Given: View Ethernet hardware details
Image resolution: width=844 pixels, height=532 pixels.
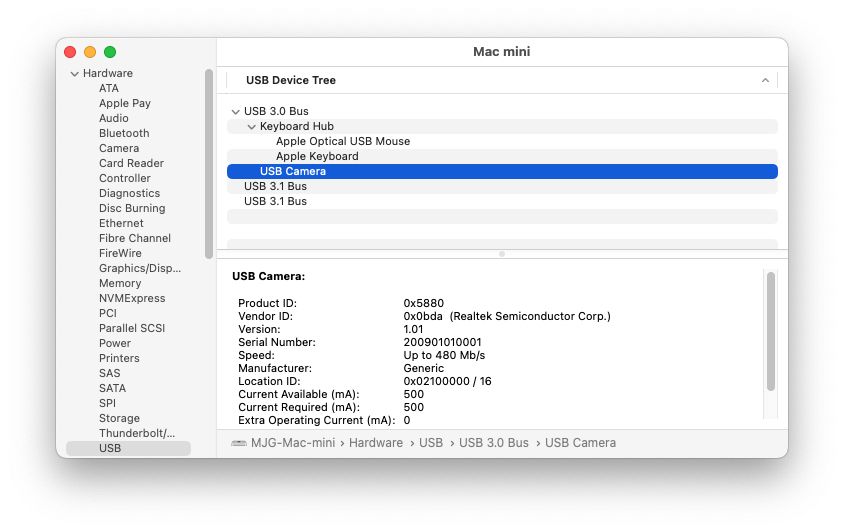Looking at the screenshot, I should pyautogui.click(x=121, y=223).
